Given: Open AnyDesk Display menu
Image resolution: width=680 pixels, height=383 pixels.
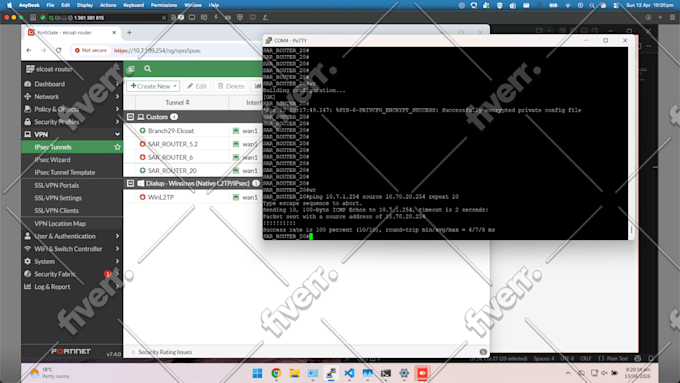Looking at the screenshot, I should point(85,5).
